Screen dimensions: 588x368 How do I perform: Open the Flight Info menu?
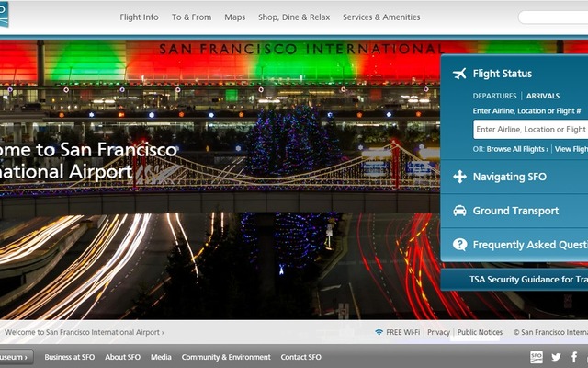pyautogui.click(x=139, y=17)
